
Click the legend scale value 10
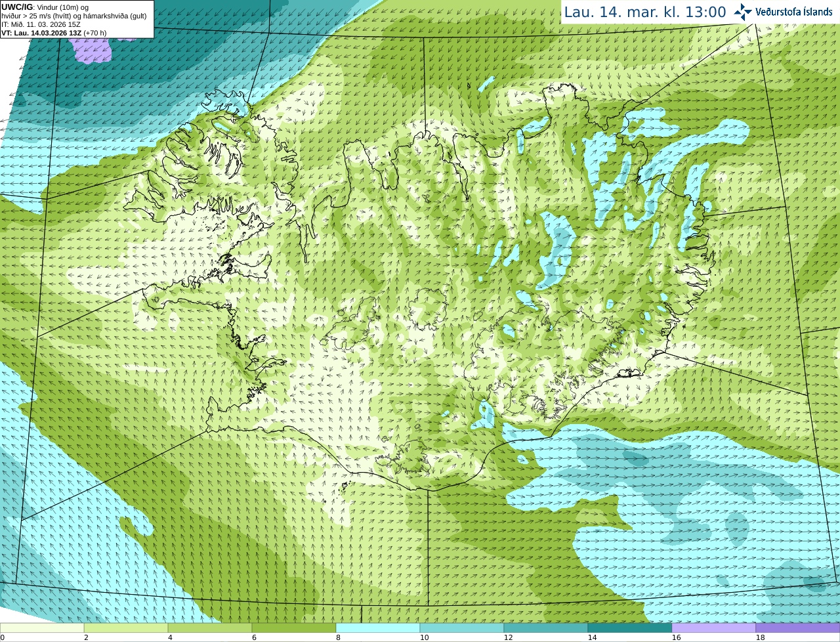424,637
